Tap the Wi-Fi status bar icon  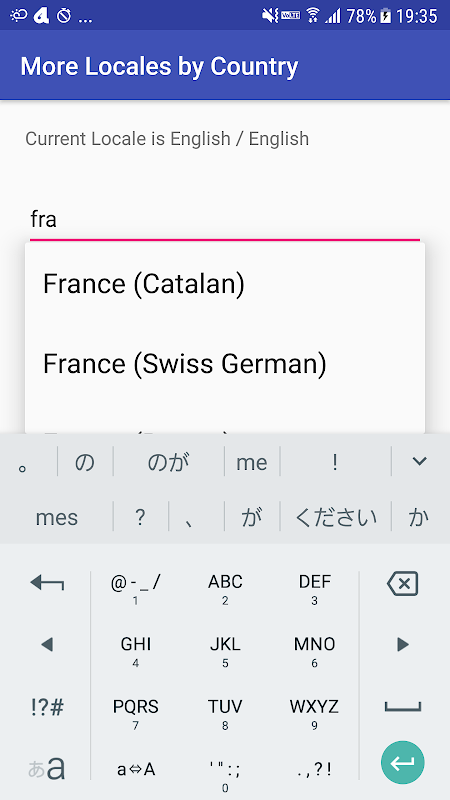[x=312, y=15]
